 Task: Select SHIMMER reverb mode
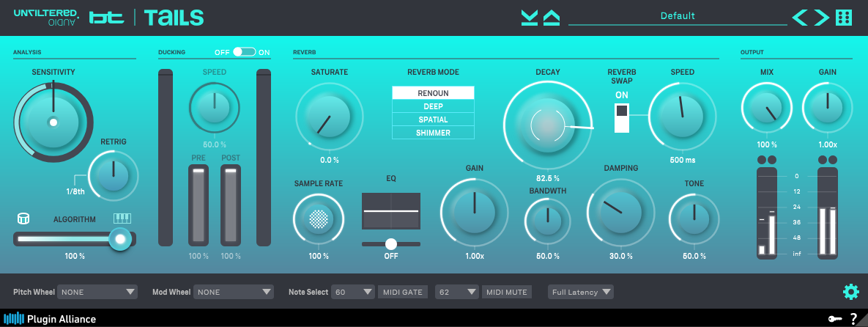coord(433,133)
